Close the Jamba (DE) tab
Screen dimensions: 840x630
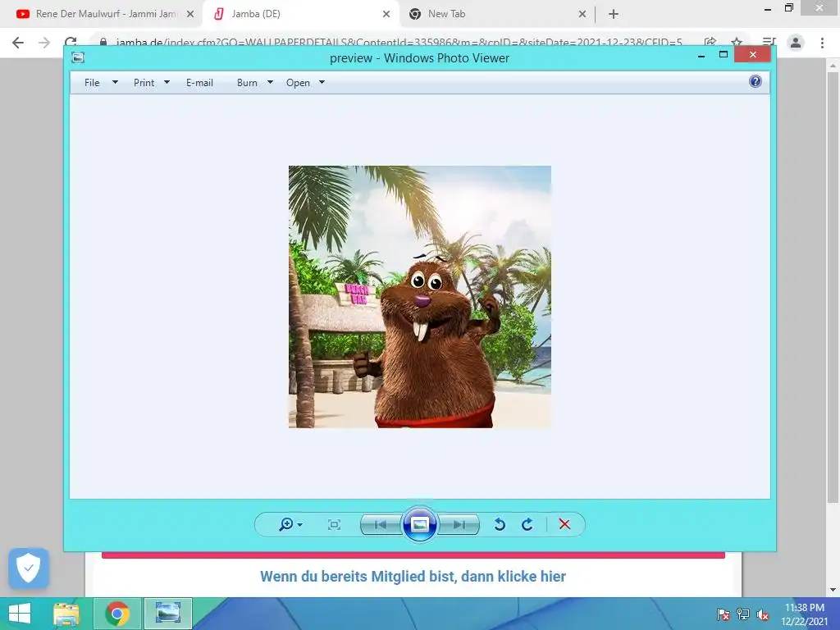pyautogui.click(x=386, y=14)
